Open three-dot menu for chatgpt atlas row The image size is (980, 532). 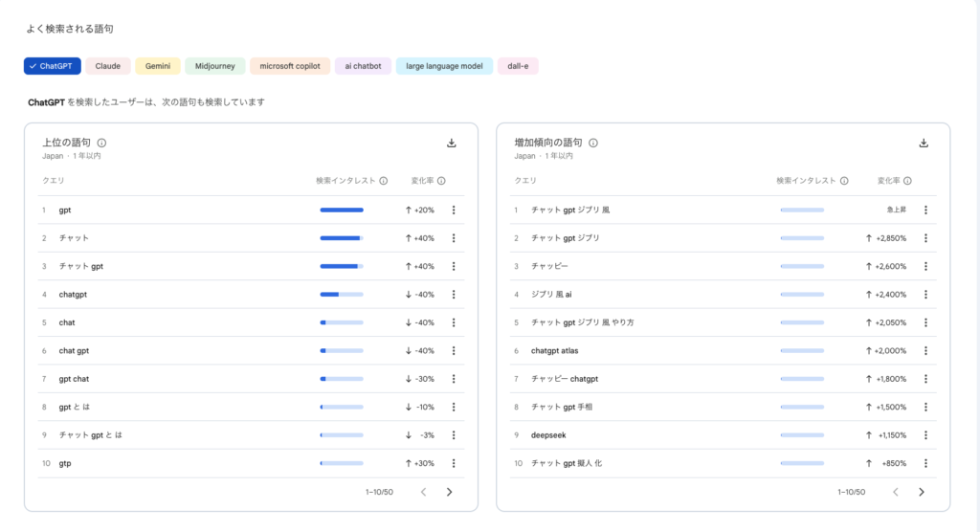click(925, 351)
